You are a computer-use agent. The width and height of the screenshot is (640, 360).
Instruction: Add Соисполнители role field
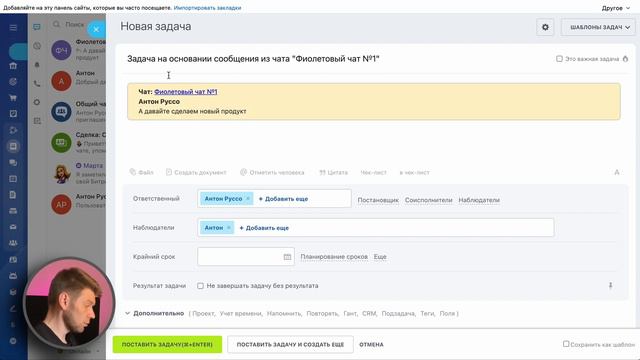click(x=429, y=200)
